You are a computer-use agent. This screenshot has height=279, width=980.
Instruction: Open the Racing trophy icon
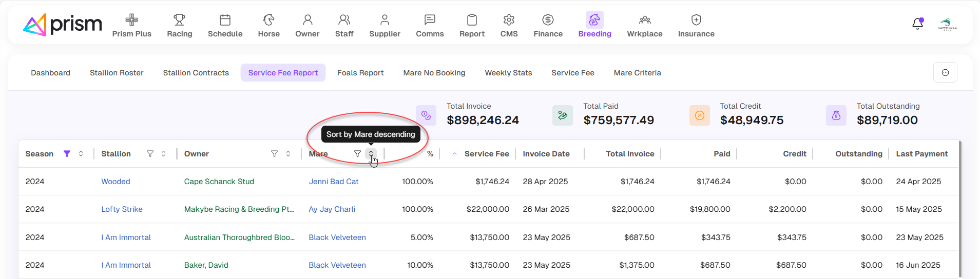click(179, 20)
